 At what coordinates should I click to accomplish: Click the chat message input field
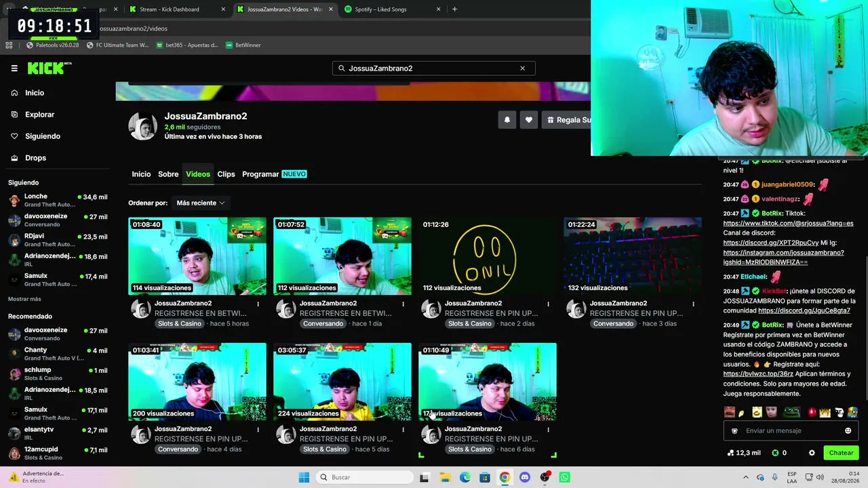[791, 431]
